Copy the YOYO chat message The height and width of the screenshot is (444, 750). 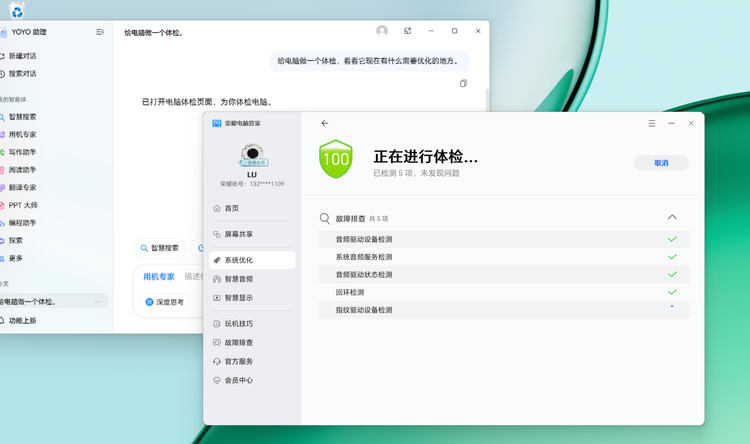[x=463, y=83]
